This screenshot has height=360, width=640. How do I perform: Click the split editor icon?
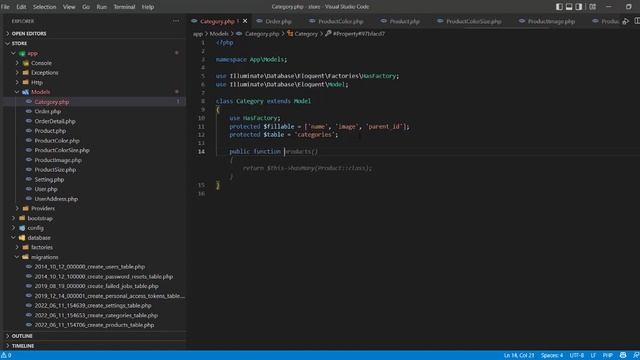(637, 21)
